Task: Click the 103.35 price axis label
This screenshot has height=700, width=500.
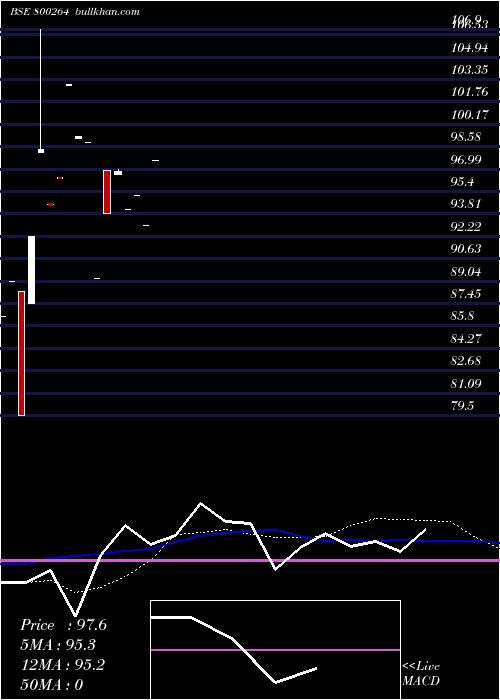Action: [x=470, y=70]
